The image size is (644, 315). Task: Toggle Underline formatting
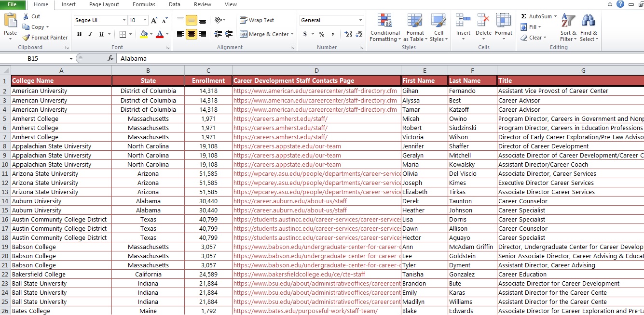(x=101, y=34)
